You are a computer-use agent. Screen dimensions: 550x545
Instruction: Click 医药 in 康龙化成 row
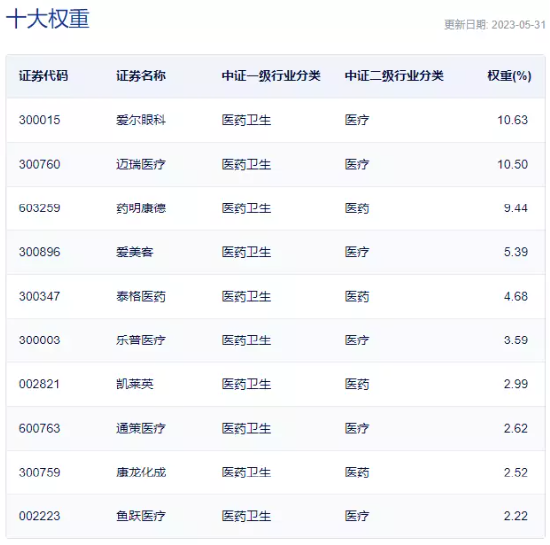point(357,472)
